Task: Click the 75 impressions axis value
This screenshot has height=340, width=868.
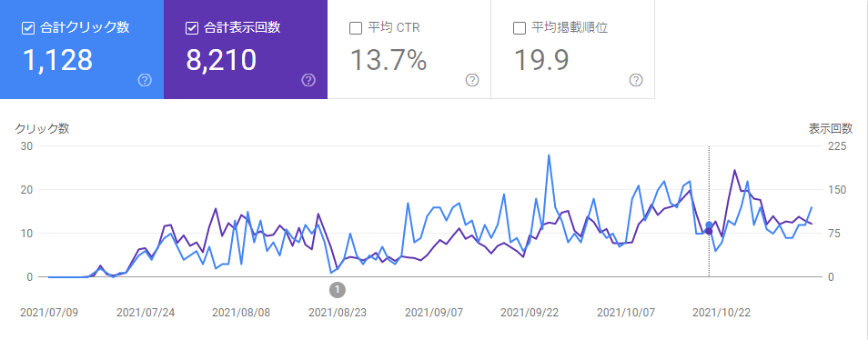Action: click(834, 234)
